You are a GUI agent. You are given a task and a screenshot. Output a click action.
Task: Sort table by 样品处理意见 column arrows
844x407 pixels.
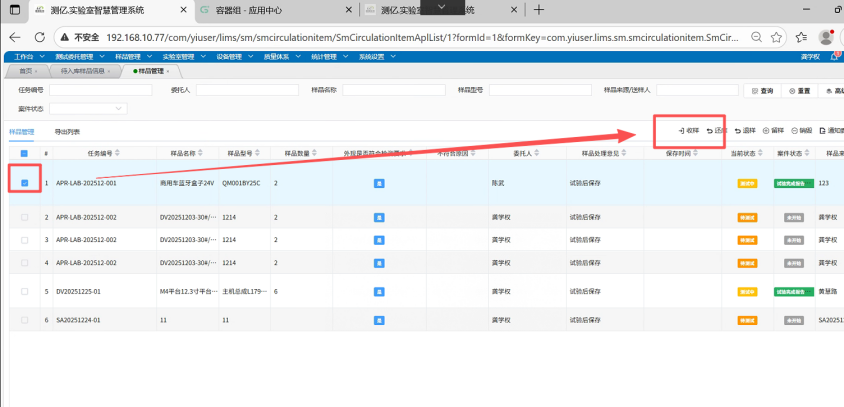click(624, 153)
